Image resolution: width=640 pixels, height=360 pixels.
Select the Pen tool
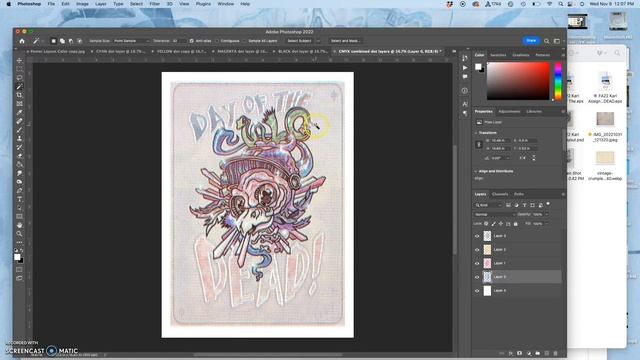pyautogui.click(x=19, y=191)
